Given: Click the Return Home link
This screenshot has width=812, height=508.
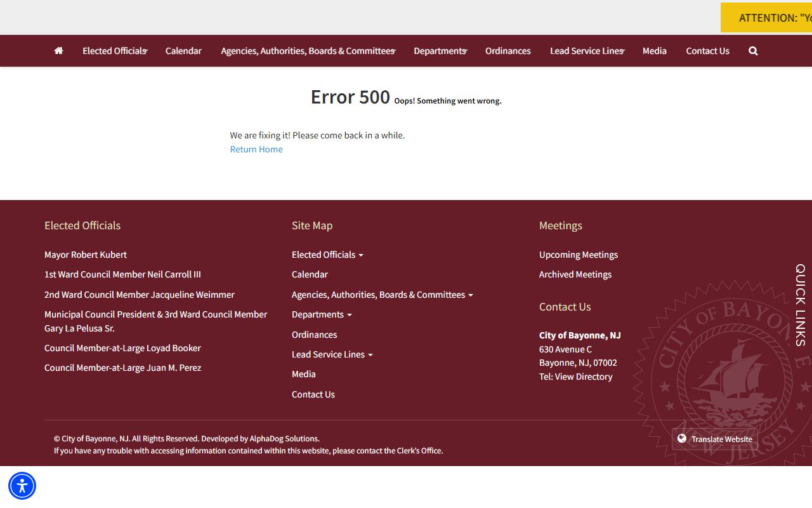Looking at the screenshot, I should pyautogui.click(x=256, y=149).
